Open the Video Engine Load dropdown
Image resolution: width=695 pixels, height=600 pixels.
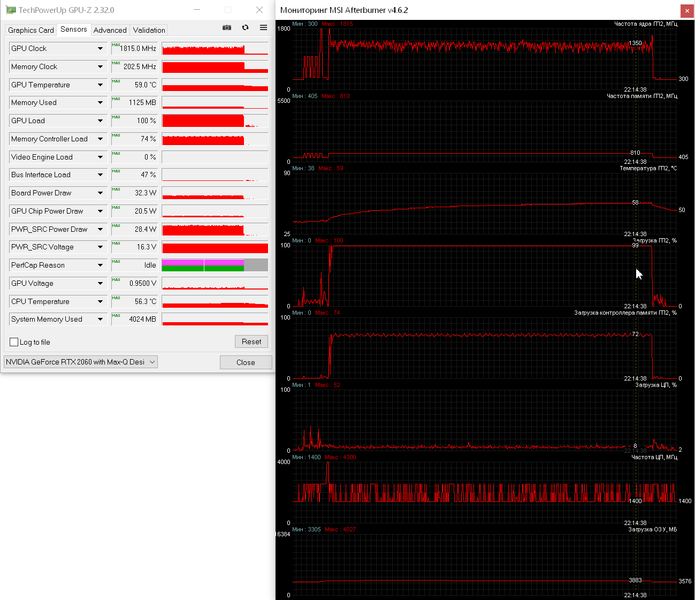(100, 157)
